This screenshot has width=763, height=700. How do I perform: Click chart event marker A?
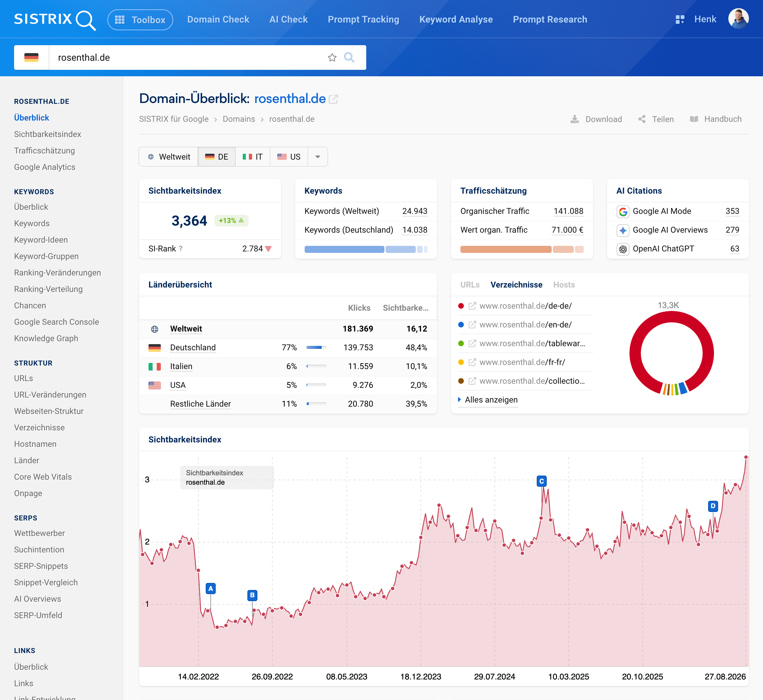211,589
